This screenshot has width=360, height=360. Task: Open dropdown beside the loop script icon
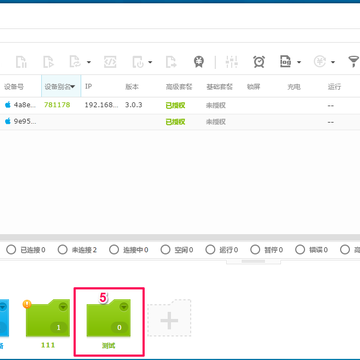click(89, 62)
